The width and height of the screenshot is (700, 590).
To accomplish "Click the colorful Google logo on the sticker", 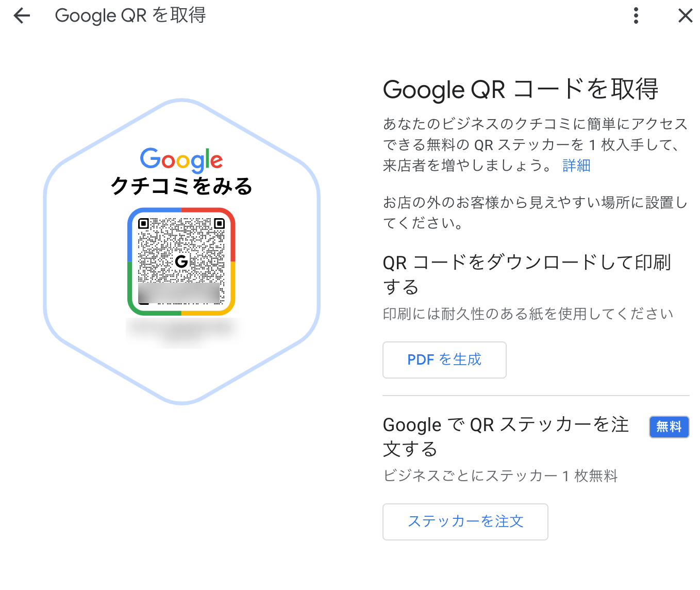I will point(181,159).
